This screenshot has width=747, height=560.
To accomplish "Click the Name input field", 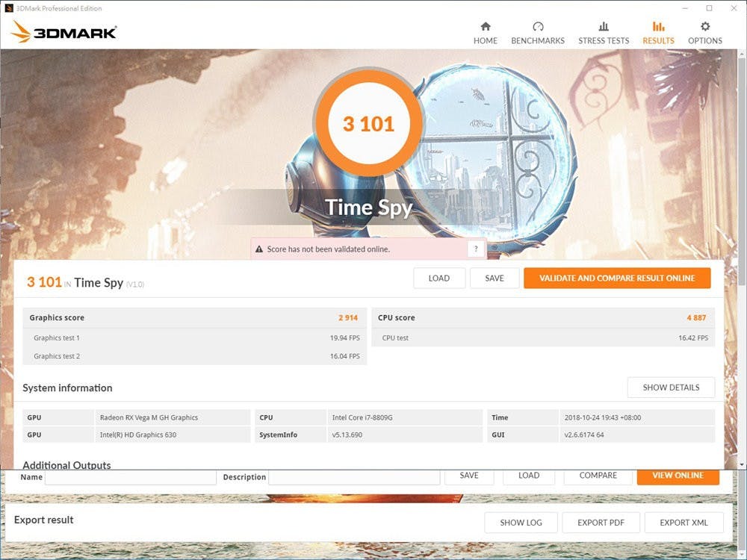I will (131, 477).
